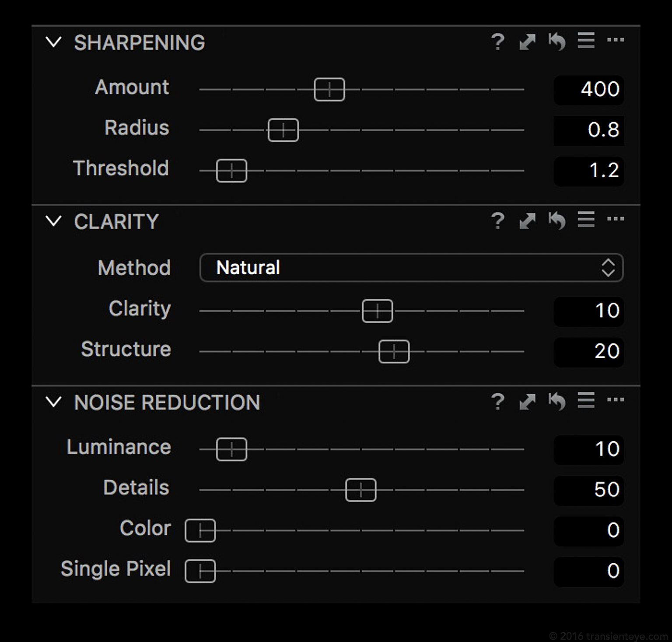
Task: Open the Clarity presets list icon
Action: [x=586, y=220]
